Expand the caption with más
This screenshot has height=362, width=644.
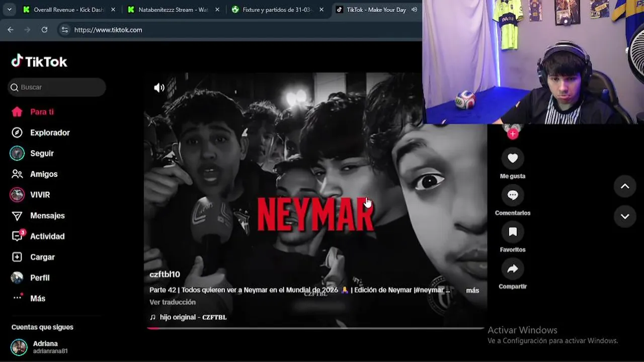[472, 291]
